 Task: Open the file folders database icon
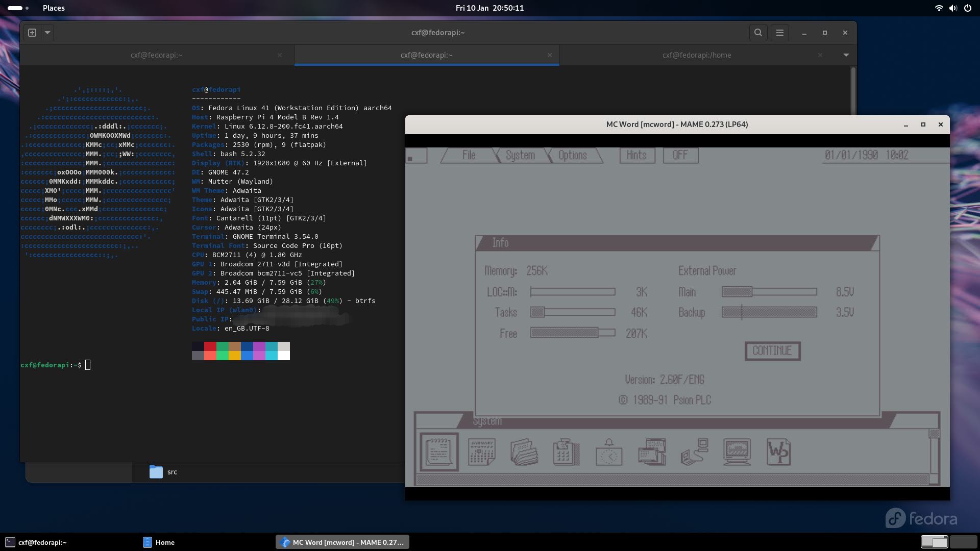(524, 452)
